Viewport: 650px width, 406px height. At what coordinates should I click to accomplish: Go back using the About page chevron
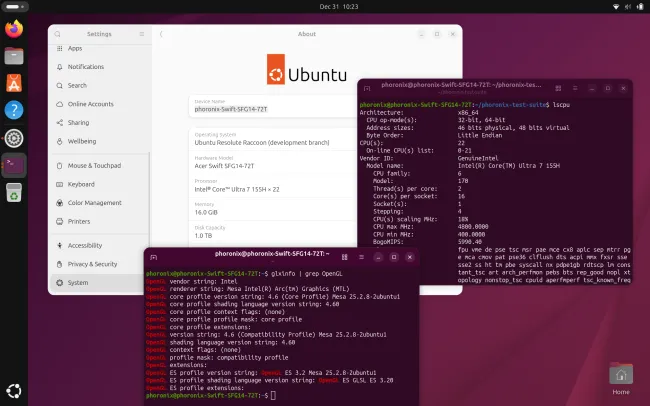coord(161,34)
